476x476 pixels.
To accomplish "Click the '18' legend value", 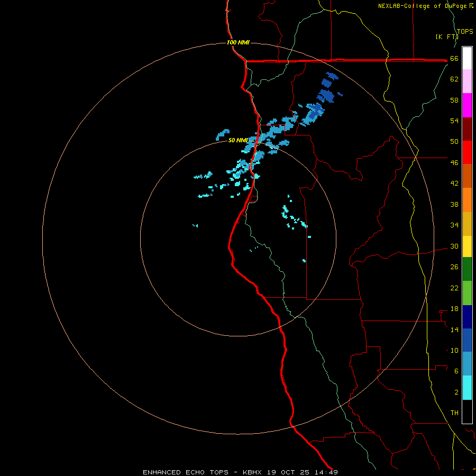I will pos(454,309).
